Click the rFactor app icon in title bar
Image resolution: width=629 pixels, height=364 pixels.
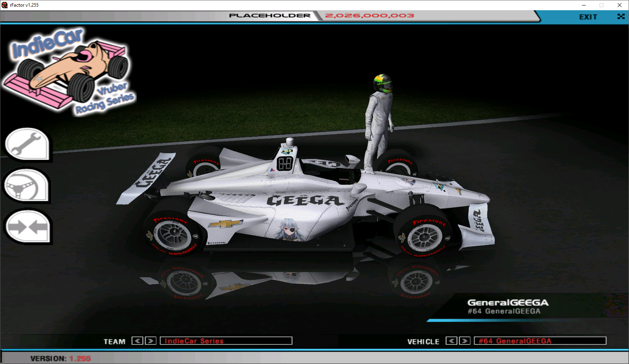(x=5, y=5)
